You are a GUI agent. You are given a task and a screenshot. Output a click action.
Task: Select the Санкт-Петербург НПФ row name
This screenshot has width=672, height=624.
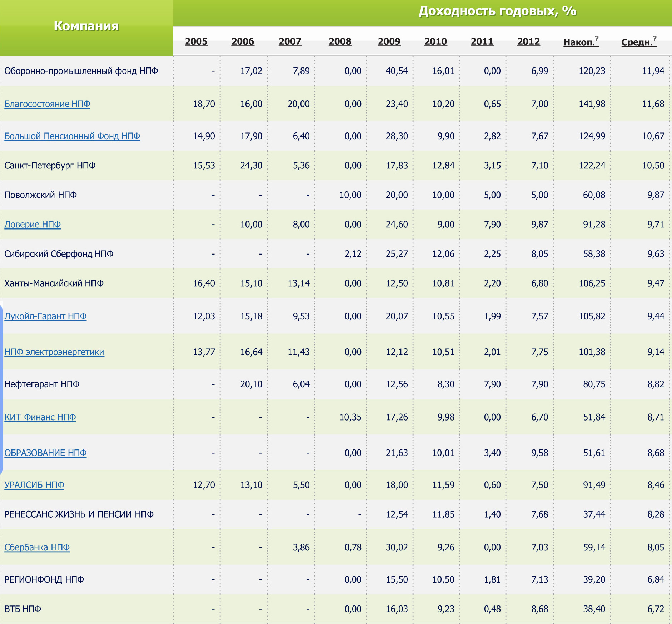50,165
